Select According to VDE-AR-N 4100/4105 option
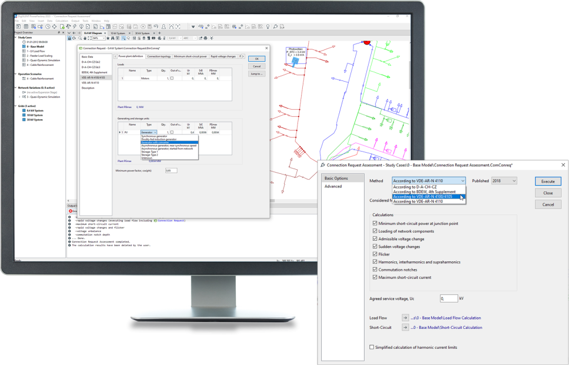The height and width of the screenshot is (390, 588). 429,196
